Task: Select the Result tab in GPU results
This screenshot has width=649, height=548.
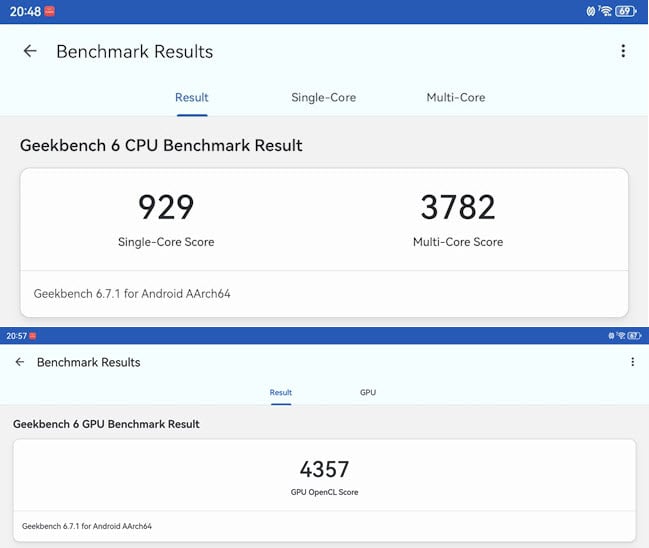Action: pos(281,392)
